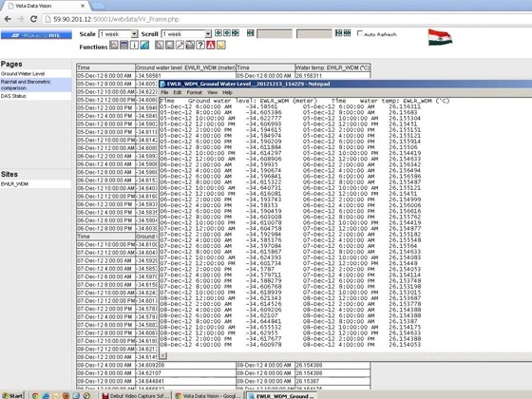Click the Windows Start button
Image resolution: width=532 pixels, height=399 pixels.
click(x=12, y=395)
